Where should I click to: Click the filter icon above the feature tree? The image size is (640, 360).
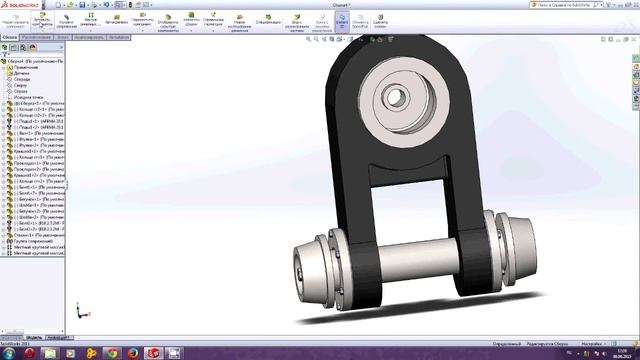(x=4, y=54)
